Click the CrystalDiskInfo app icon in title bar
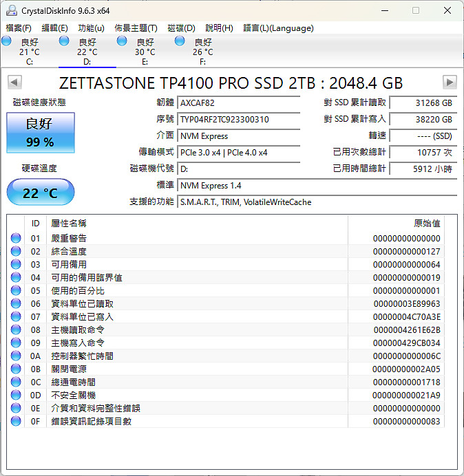This screenshot has height=476, width=464. [x=12, y=10]
